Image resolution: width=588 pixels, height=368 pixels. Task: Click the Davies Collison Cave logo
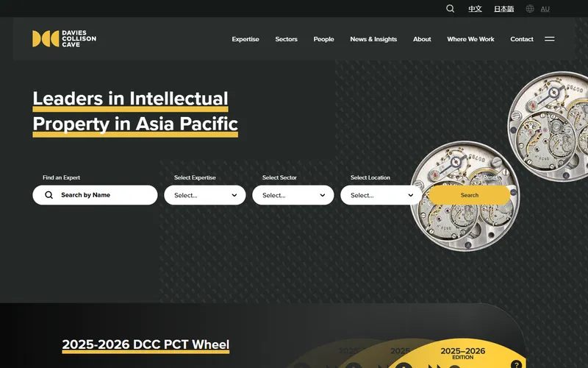pos(64,39)
